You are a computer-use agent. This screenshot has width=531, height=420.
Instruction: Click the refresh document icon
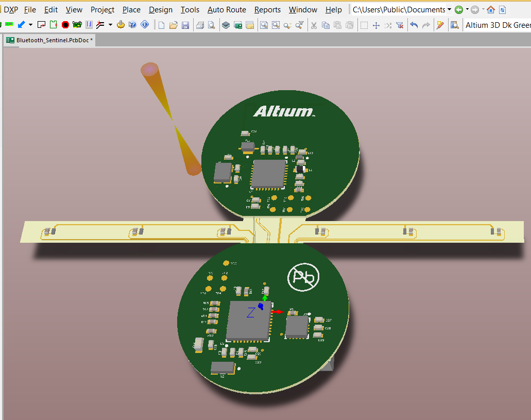coord(503,10)
